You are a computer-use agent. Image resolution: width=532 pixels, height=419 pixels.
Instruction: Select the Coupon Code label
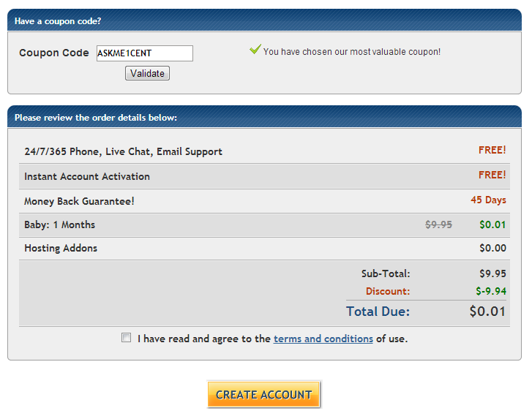[54, 53]
